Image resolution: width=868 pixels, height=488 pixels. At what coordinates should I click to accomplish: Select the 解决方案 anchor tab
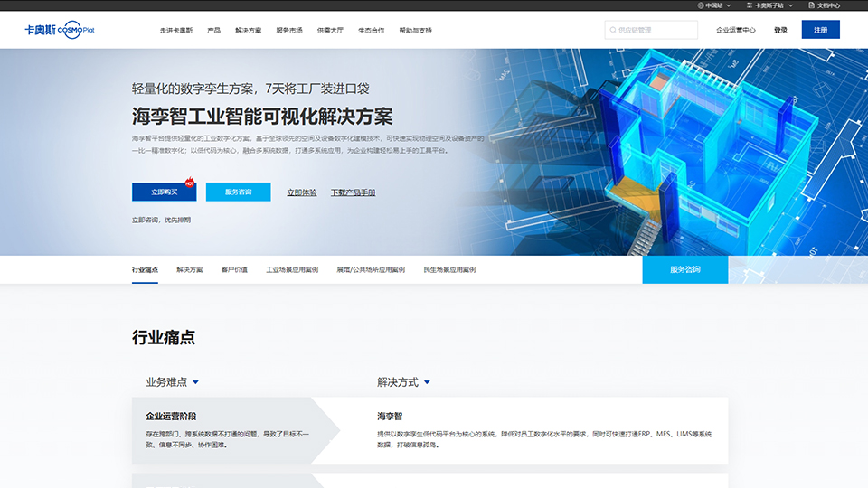tap(189, 270)
